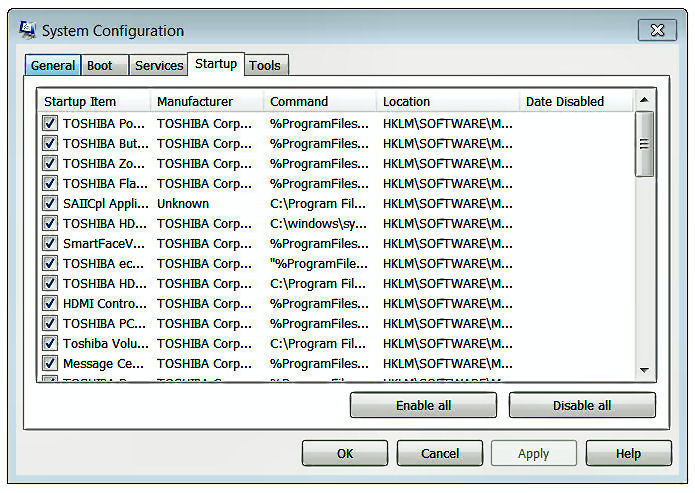The width and height of the screenshot is (695, 493).
Task: Switch to the General tab
Action: click(x=53, y=65)
